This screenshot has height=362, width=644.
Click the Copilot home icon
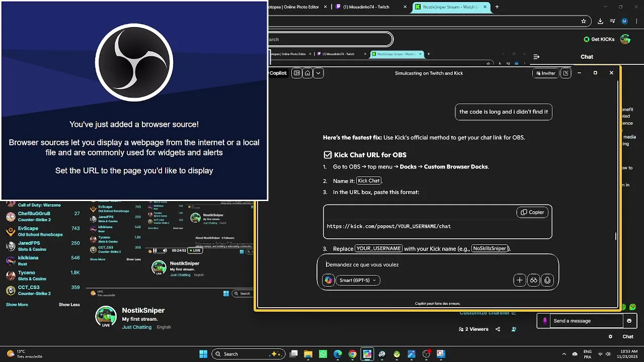(307, 73)
